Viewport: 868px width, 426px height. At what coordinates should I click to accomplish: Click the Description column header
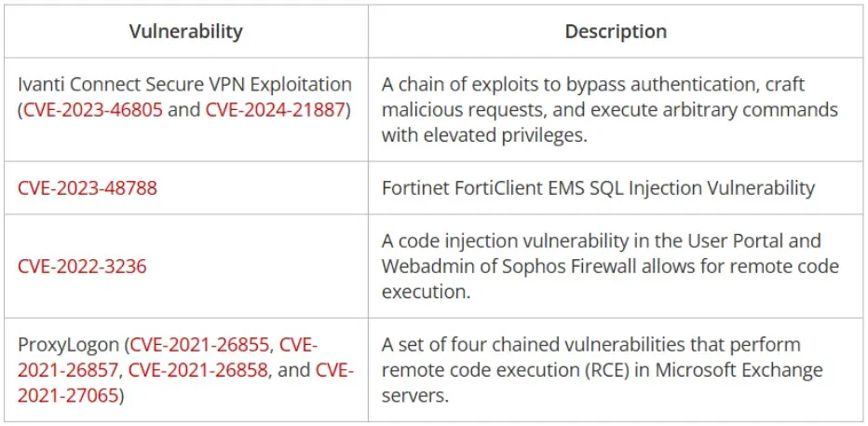pos(616,31)
